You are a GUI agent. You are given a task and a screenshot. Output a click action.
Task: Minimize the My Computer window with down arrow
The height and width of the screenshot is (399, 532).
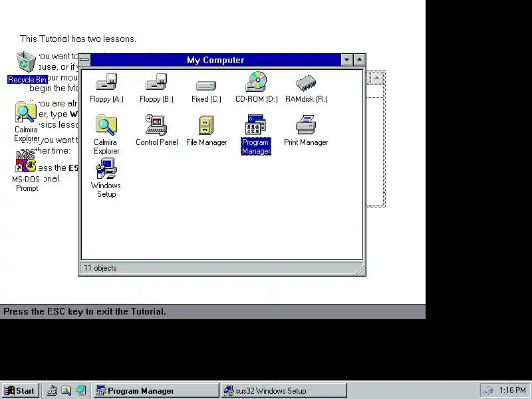coord(346,60)
